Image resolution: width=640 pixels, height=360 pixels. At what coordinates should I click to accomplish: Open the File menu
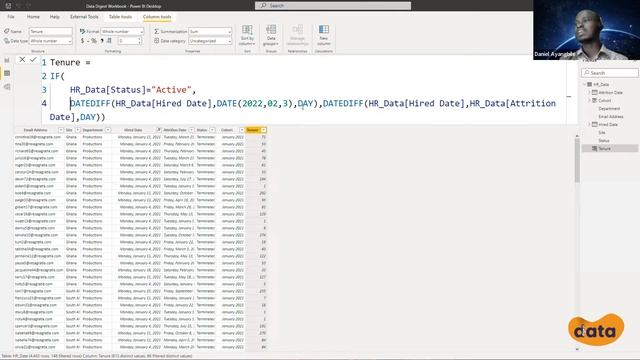pos(11,17)
